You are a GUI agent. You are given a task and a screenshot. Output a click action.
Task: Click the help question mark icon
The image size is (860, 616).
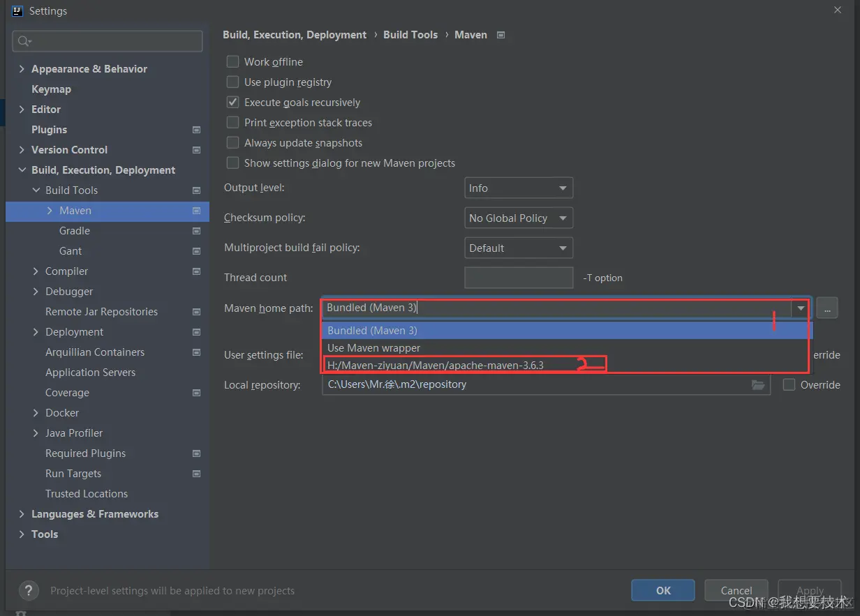[x=29, y=590]
